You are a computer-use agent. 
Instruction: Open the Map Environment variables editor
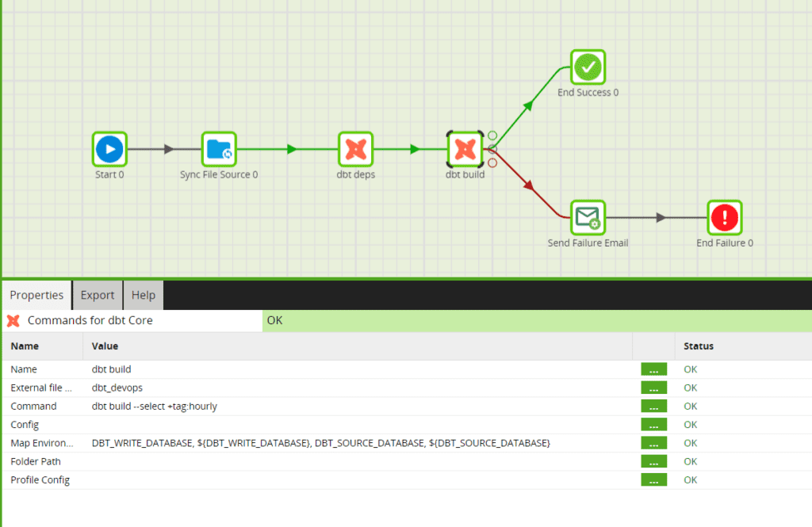653,443
